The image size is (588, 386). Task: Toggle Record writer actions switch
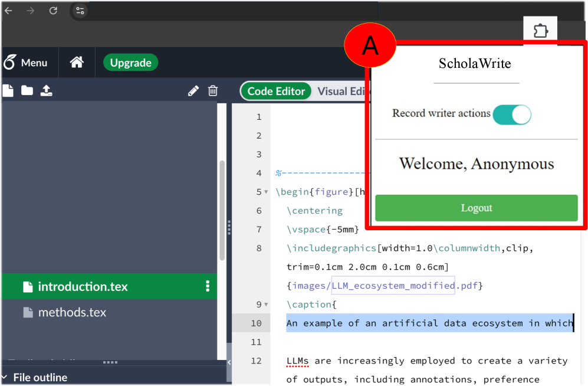(x=512, y=115)
